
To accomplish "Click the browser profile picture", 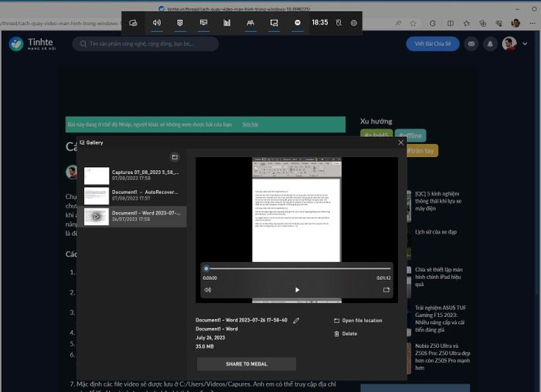I will [x=515, y=23].
